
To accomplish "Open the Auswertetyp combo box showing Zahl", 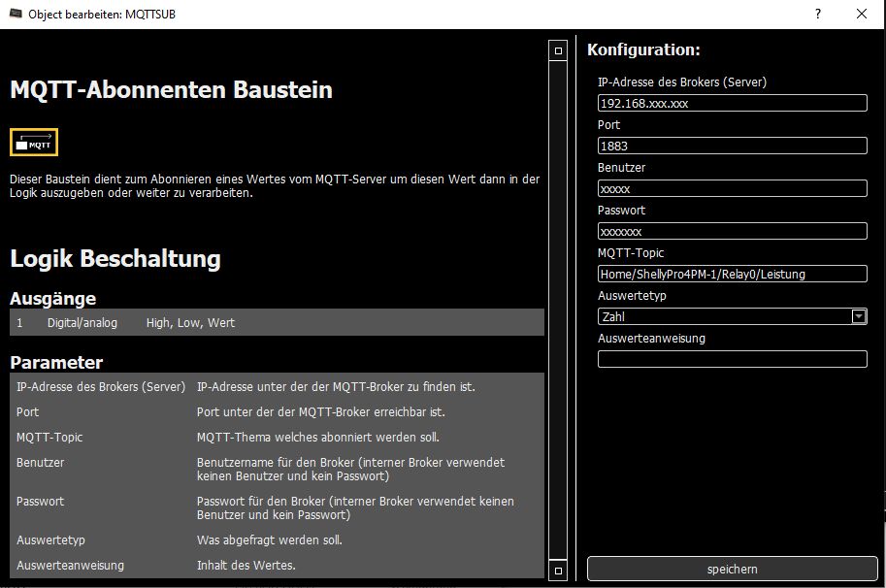I will point(723,316).
